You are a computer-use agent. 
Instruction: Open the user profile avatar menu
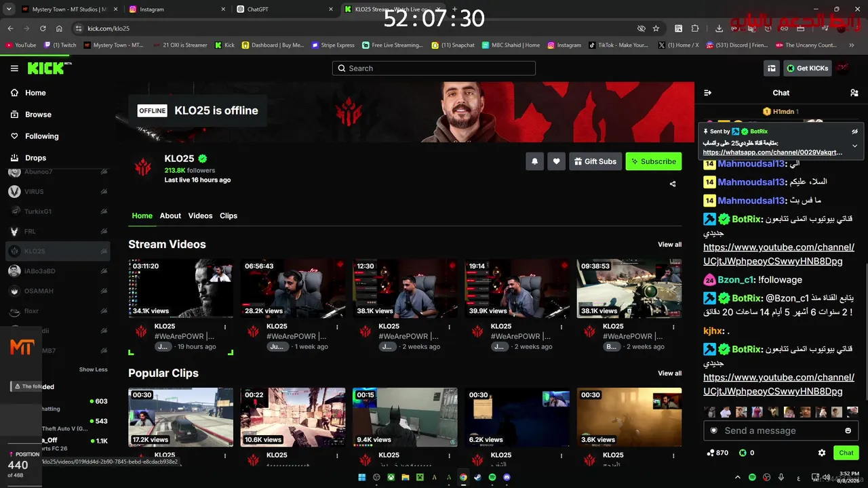[x=843, y=68]
